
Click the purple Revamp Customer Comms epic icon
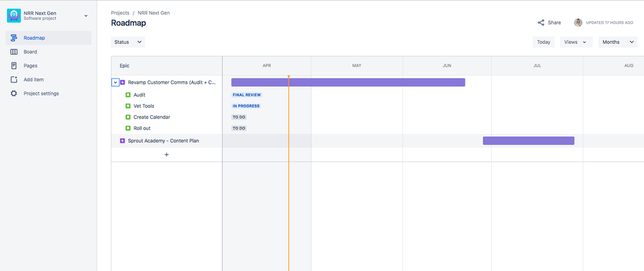[x=122, y=82]
